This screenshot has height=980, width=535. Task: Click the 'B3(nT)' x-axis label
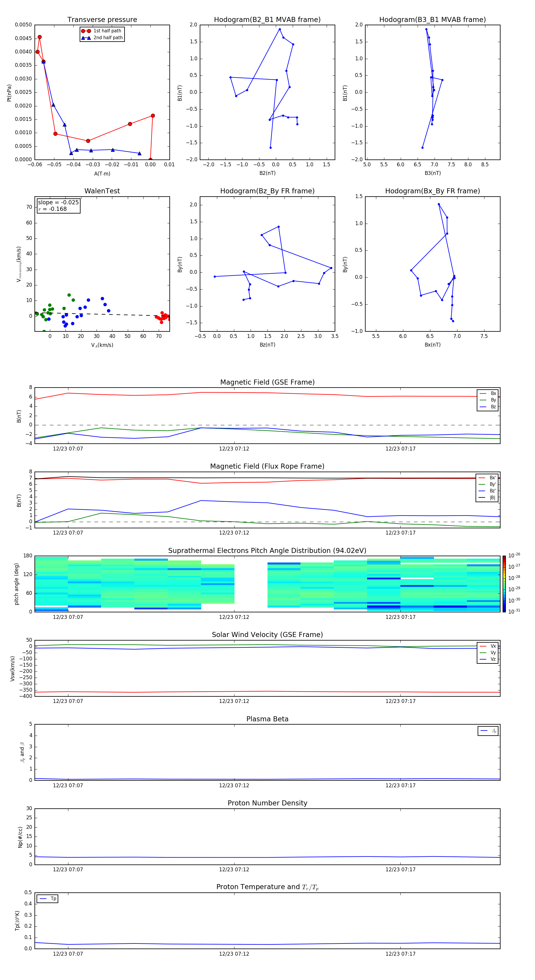pyautogui.click(x=432, y=173)
